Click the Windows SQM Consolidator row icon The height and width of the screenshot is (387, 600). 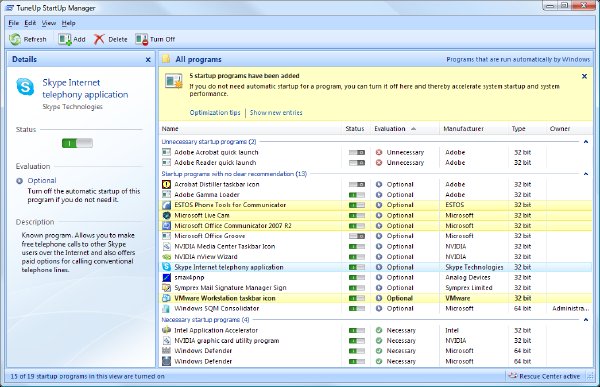pos(166,308)
